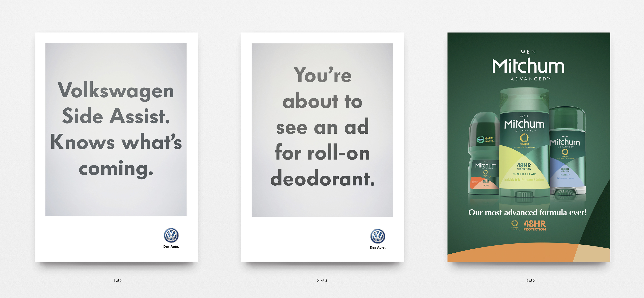Viewport: 644px width, 298px height.
Task: Click 'Das Auto.' text under first VW logo
Action: point(171,247)
